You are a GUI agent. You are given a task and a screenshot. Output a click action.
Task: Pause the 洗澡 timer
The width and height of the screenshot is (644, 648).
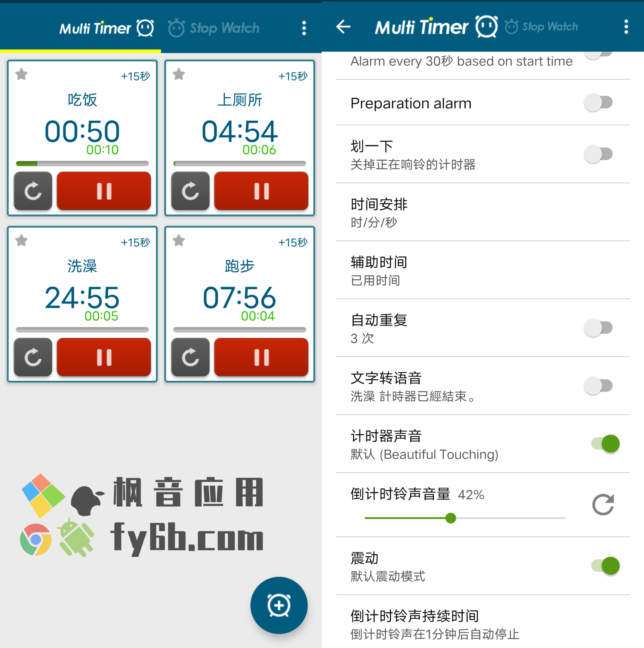click(x=104, y=357)
